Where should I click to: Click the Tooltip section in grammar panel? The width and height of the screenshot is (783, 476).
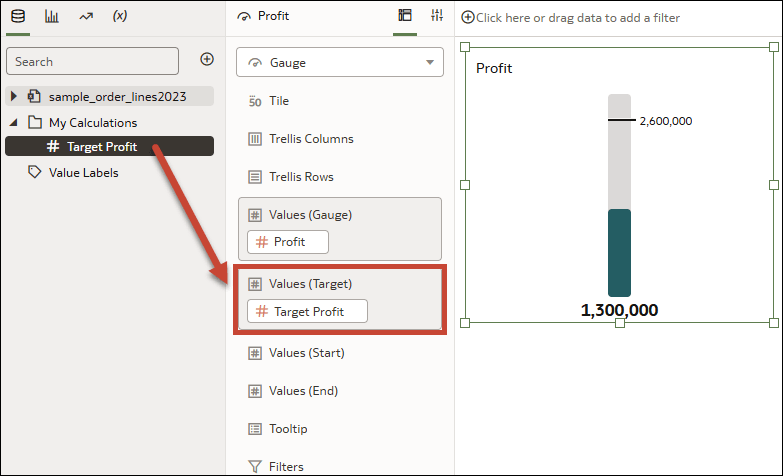[288, 429]
